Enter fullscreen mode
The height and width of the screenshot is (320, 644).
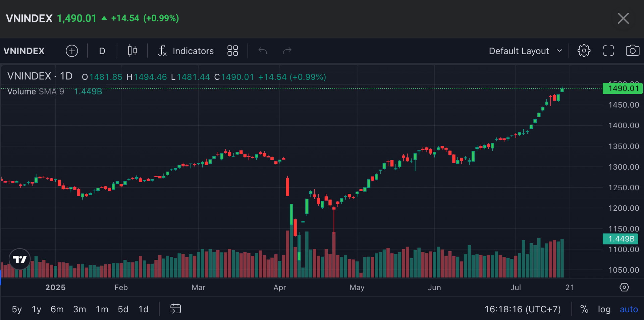pyautogui.click(x=608, y=51)
